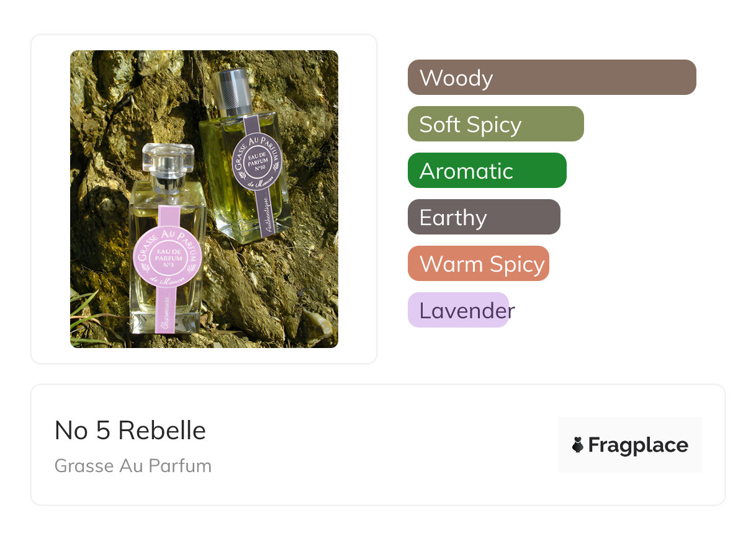
Task: Select the Soft Spicy accord bar
Action: (495, 124)
